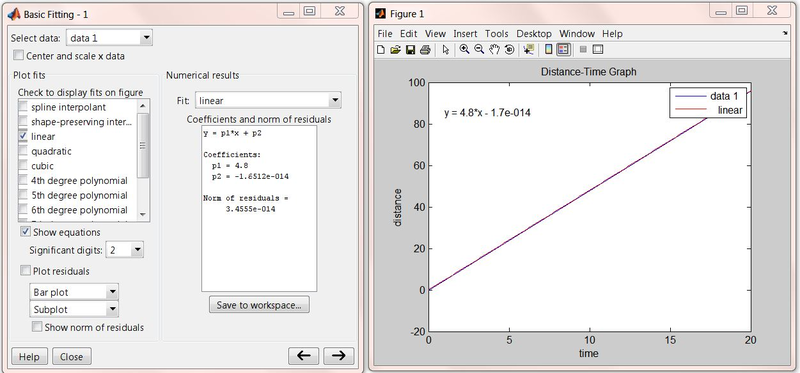Image resolution: width=800 pixels, height=373 pixels.
Task: Enable Center and scale x data checkbox
Action: tap(18, 55)
